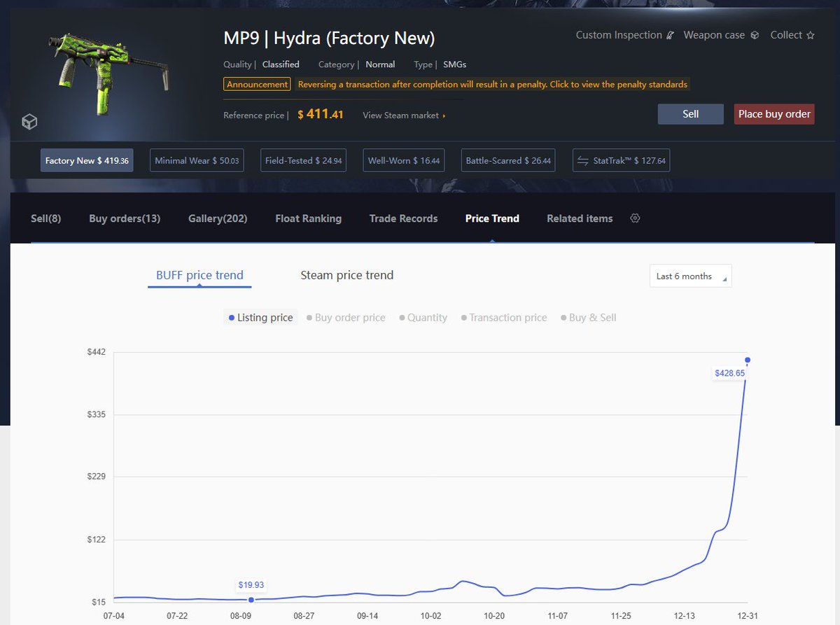
Task: Open Custom Inspection brush icon
Action: [671, 35]
